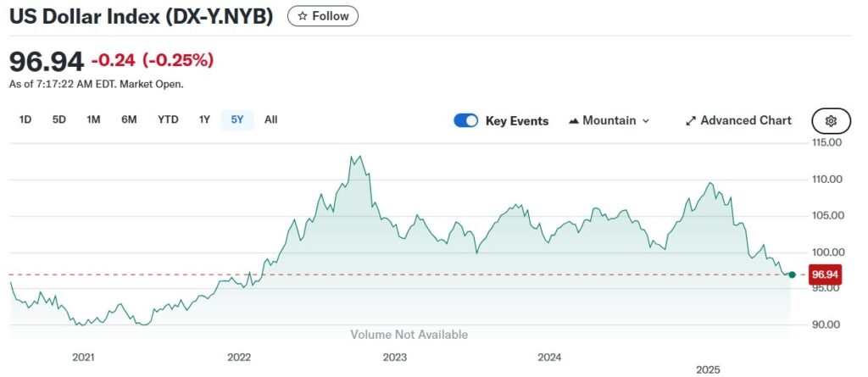Click the Mountain chart type icon
The height and width of the screenshot is (377, 868).
pos(574,121)
